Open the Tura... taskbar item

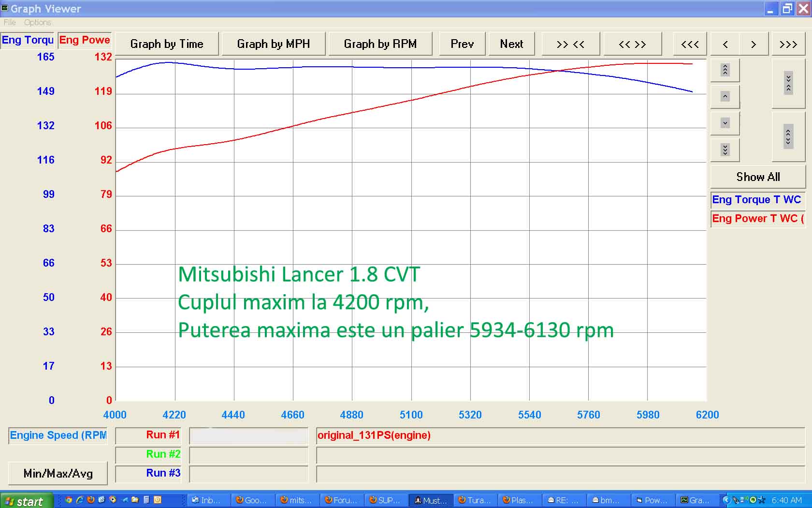click(477, 500)
